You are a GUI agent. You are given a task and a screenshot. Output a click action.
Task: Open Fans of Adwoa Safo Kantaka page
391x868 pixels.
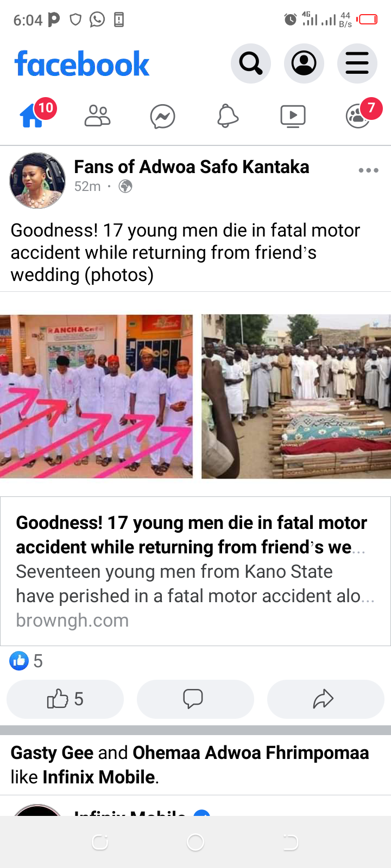pyautogui.click(x=192, y=167)
